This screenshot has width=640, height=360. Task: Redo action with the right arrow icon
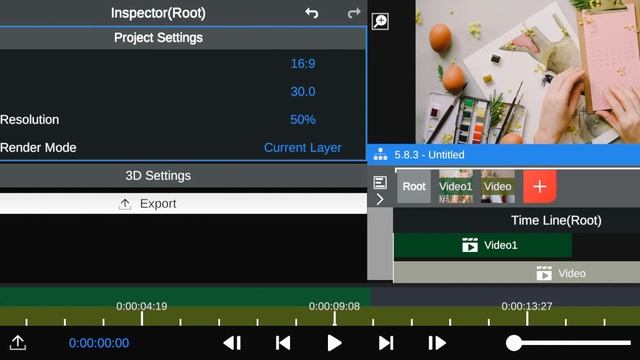(354, 13)
